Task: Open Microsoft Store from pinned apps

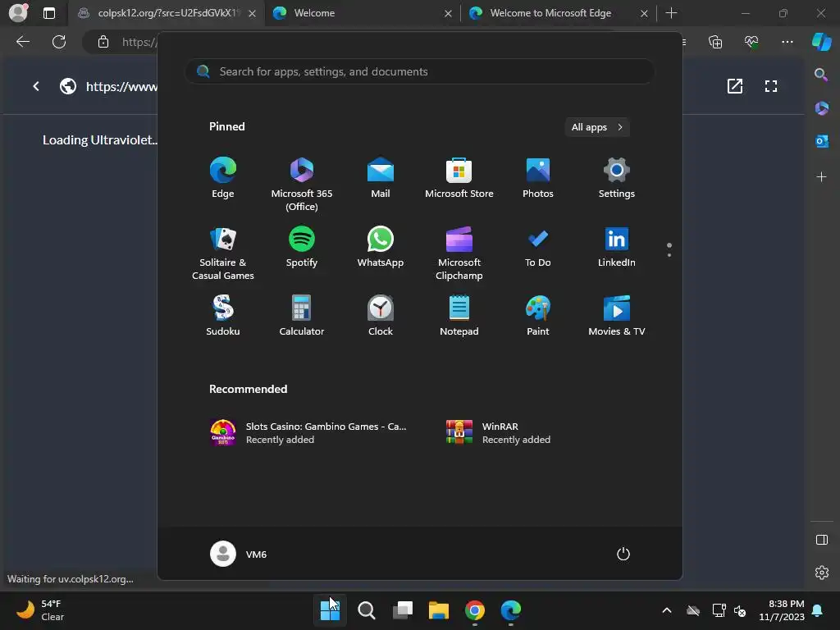Action: pyautogui.click(x=459, y=178)
